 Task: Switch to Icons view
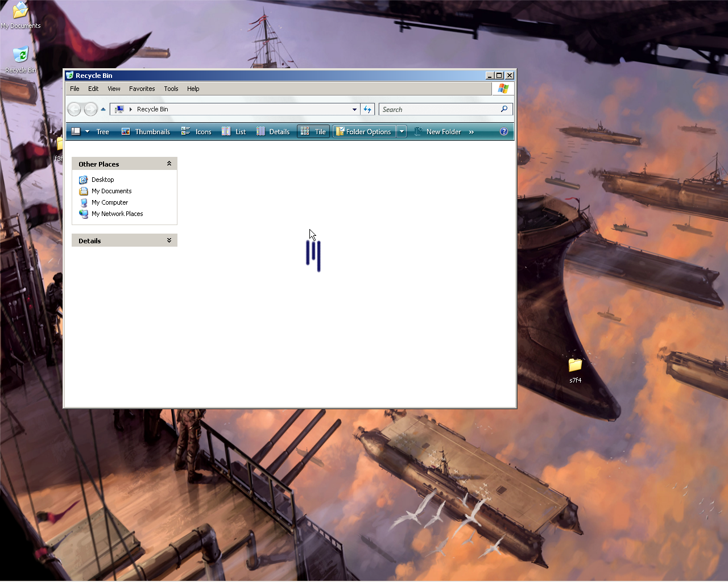point(196,132)
